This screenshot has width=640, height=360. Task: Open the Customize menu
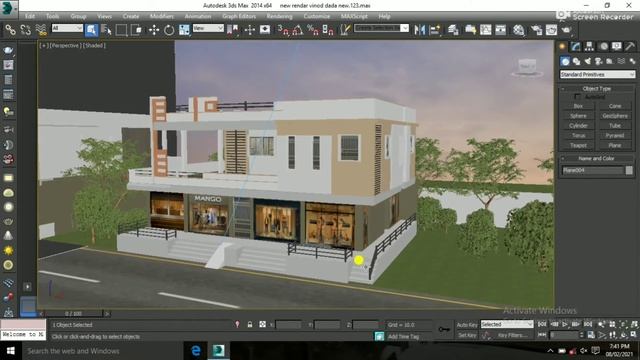click(x=317, y=16)
